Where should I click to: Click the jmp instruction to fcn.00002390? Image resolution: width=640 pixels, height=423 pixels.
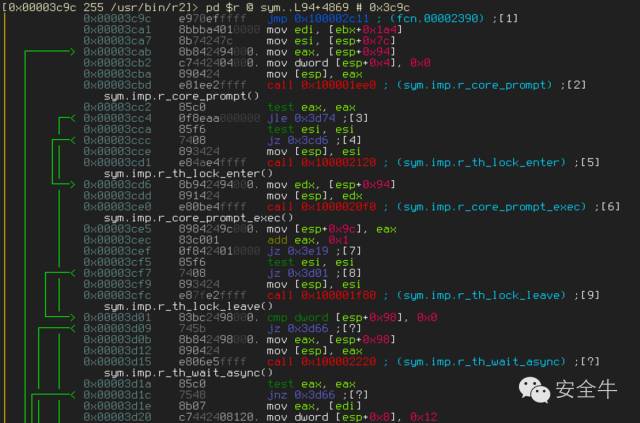(x=318, y=18)
